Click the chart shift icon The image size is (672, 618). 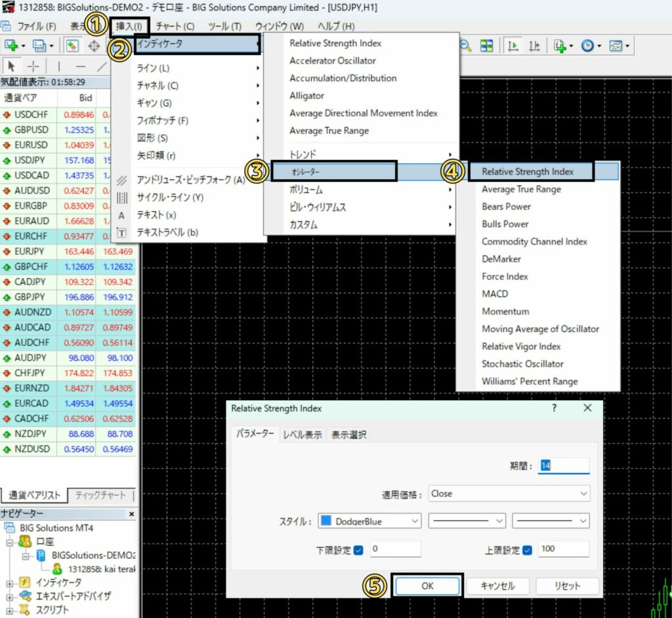pos(535,45)
